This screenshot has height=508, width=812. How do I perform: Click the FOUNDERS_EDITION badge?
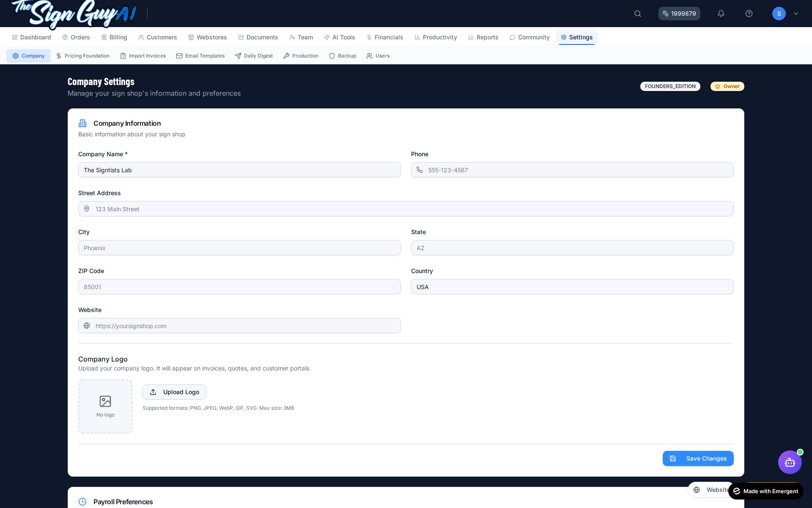tap(670, 86)
